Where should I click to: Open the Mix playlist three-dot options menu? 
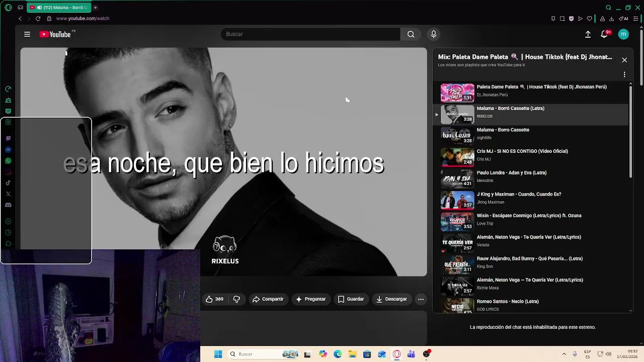pos(624,74)
